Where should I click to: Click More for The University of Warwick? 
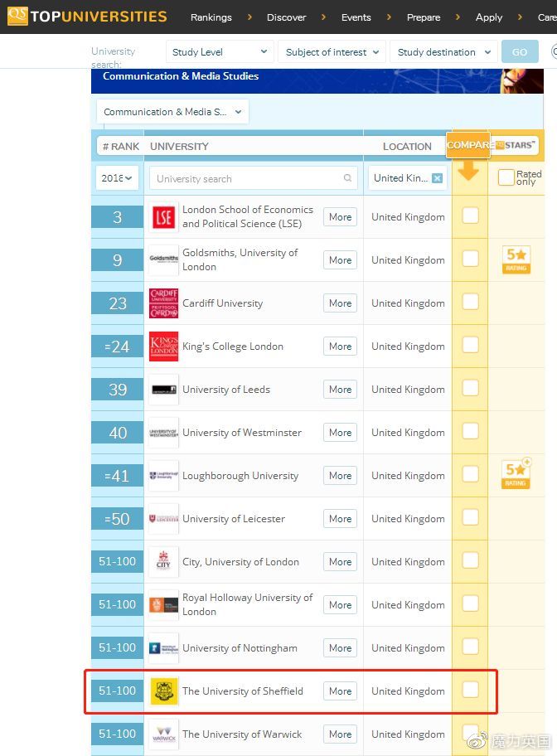(x=340, y=734)
